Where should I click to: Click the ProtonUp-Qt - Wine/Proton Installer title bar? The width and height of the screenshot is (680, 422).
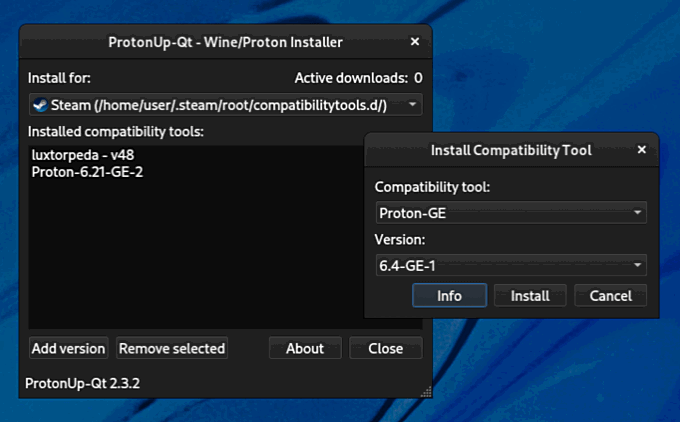(x=225, y=42)
